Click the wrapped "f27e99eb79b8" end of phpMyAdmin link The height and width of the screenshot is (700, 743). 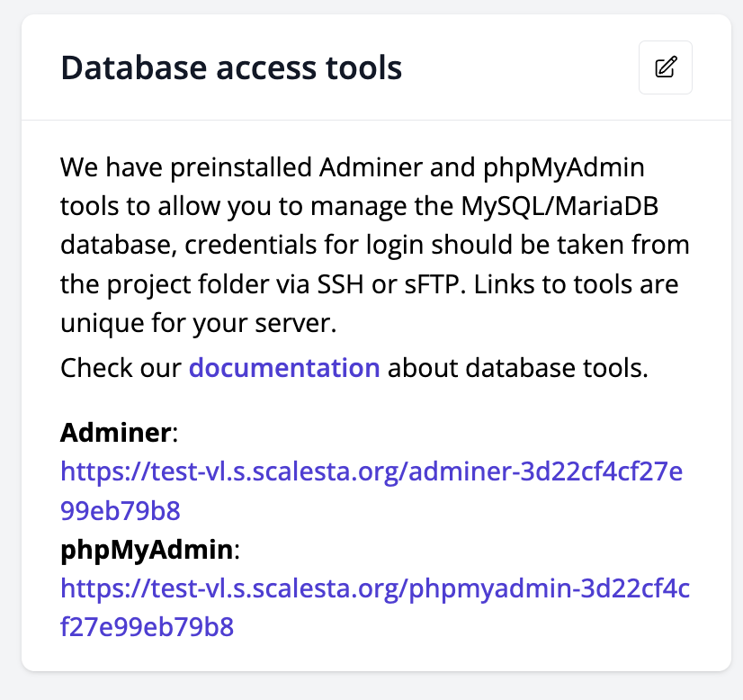click(x=147, y=626)
